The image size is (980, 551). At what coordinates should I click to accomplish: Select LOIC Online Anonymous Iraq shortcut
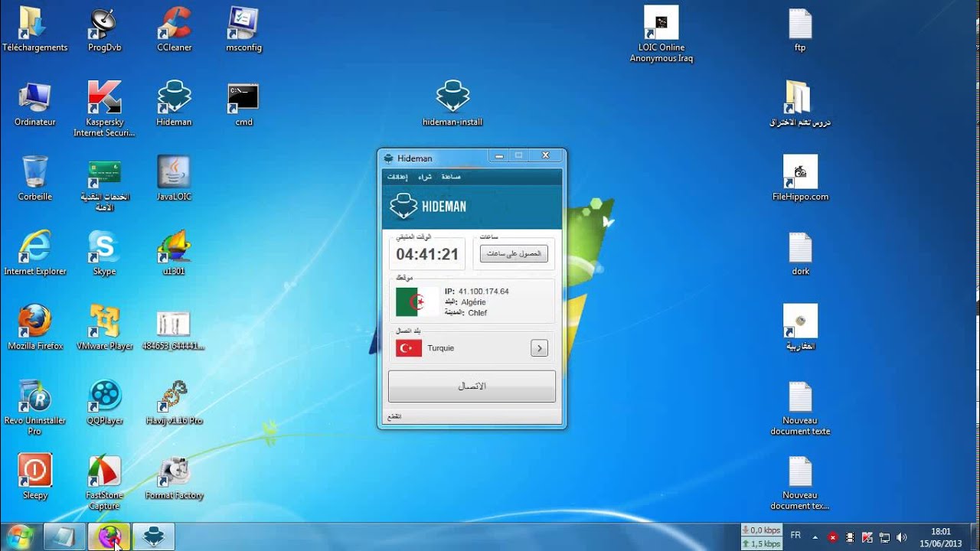tap(661, 34)
